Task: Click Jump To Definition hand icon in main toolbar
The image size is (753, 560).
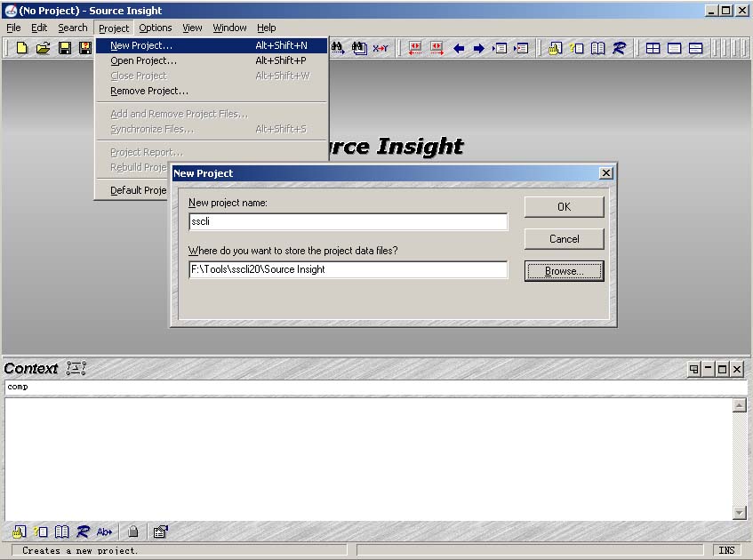Action: 555,48
